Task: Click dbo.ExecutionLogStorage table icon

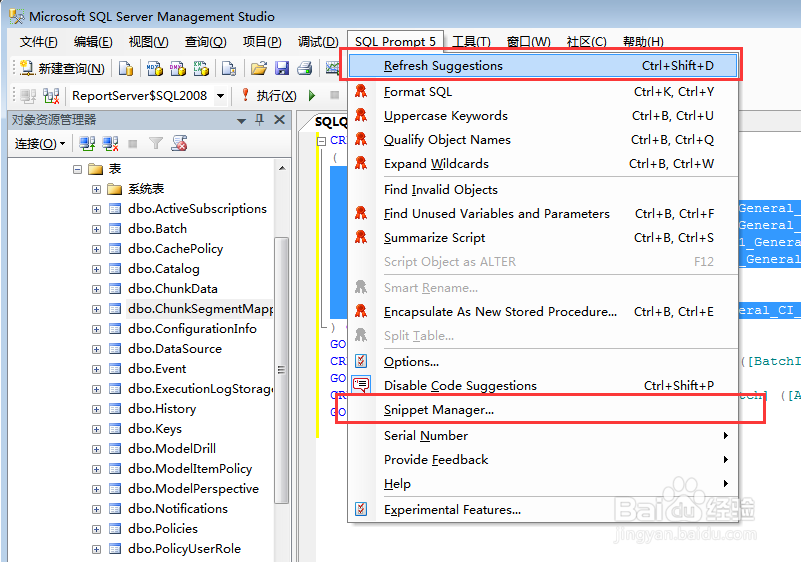Action: pyautogui.click(x=115, y=389)
